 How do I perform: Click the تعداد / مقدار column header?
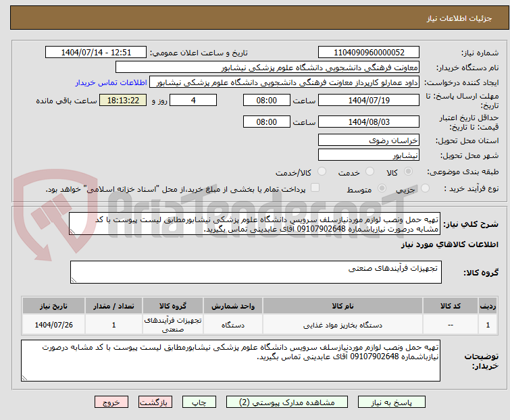pos(113,306)
